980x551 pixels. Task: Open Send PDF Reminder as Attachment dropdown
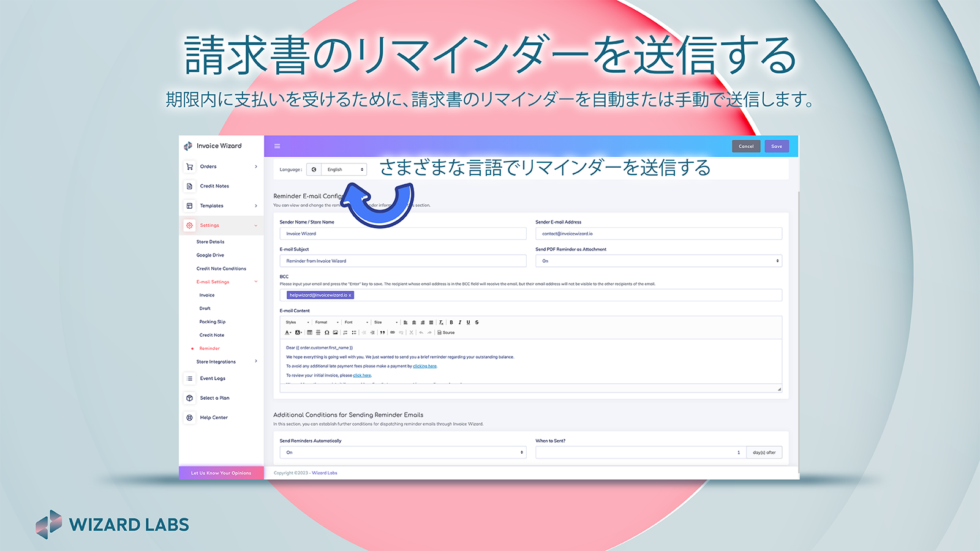pyautogui.click(x=658, y=261)
